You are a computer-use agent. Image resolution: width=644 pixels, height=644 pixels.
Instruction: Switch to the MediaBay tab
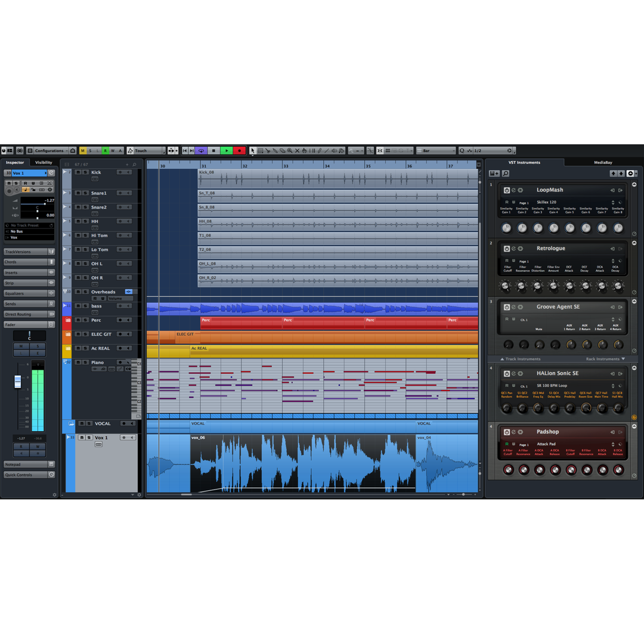[x=603, y=162]
